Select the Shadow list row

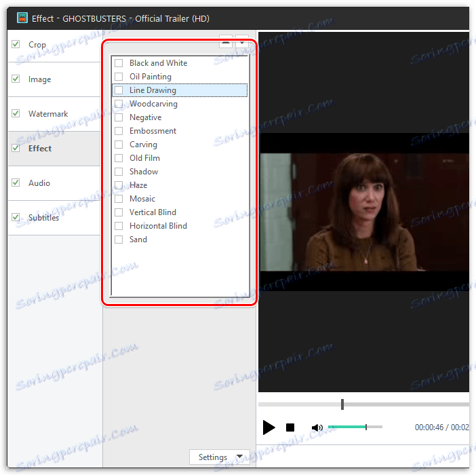click(180, 172)
